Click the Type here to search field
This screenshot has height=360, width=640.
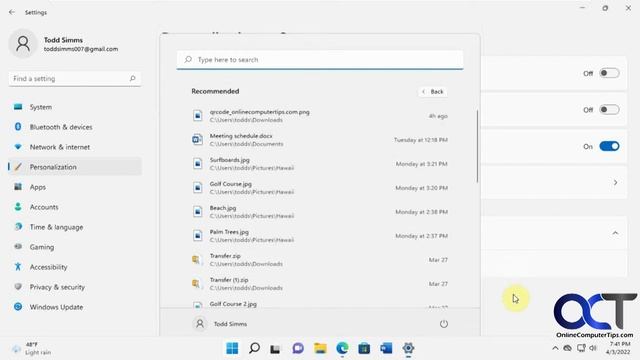click(x=320, y=60)
